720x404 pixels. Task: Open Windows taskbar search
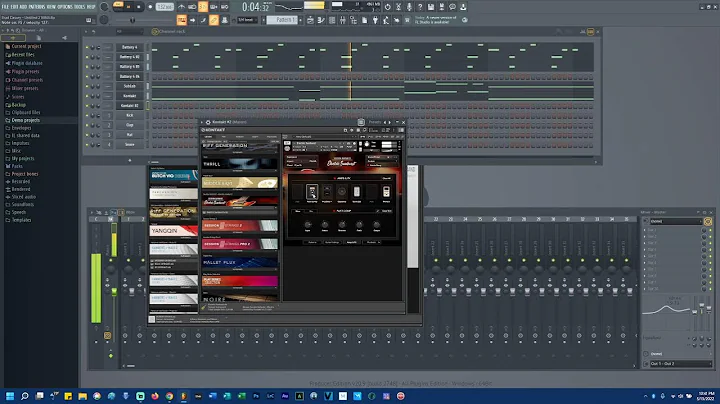coord(25,396)
